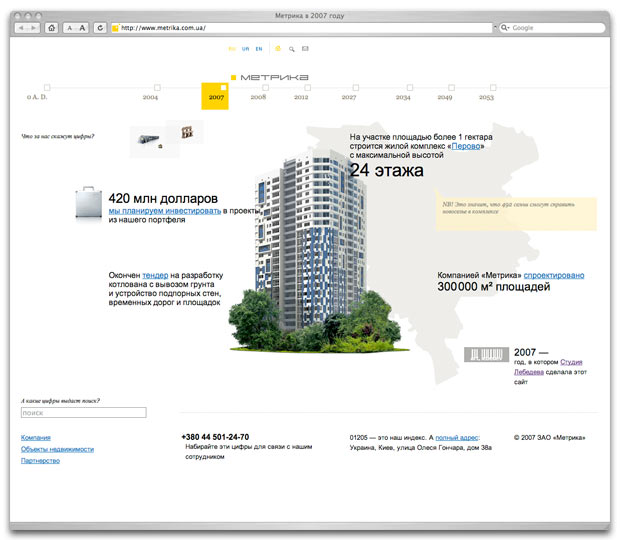Select the 2012 timeline marker
The image size is (620, 540).
tap(302, 89)
